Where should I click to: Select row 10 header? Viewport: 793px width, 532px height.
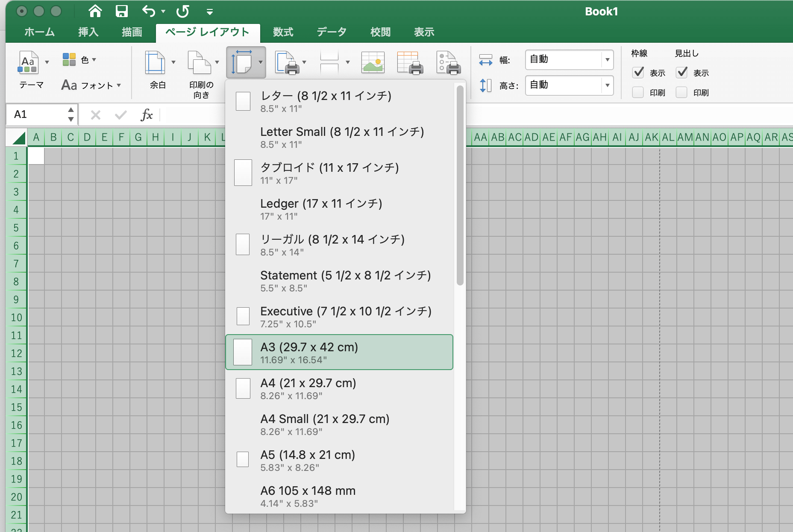pyautogui.click(x=16, y=317)
